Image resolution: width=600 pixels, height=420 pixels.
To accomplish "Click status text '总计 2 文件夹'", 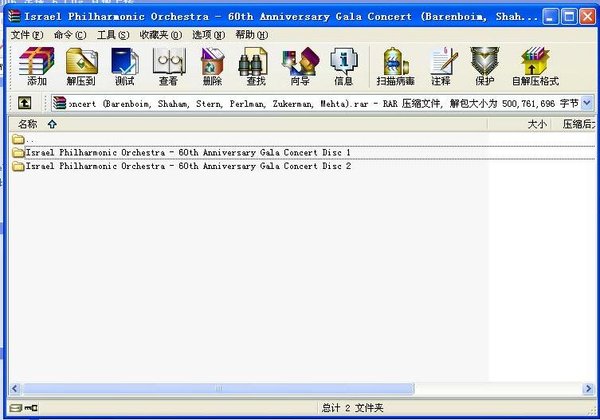I will click(352, 408).
